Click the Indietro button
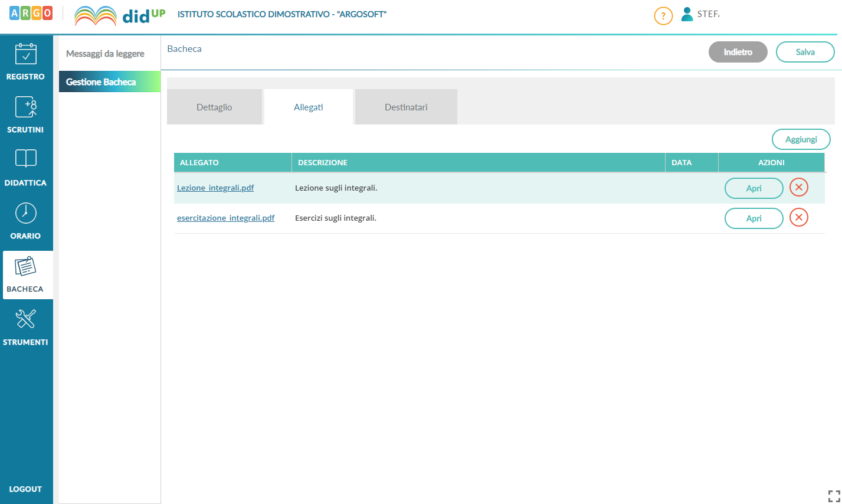Image resolution: width=842 pixels, height=504 pixels. click(738, 52)
